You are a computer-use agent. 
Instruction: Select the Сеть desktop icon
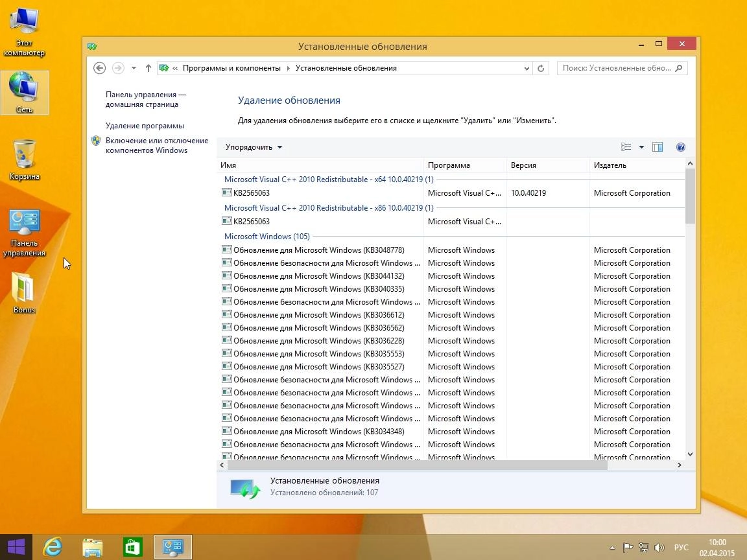pyautogui.click(x=24, y=93)
